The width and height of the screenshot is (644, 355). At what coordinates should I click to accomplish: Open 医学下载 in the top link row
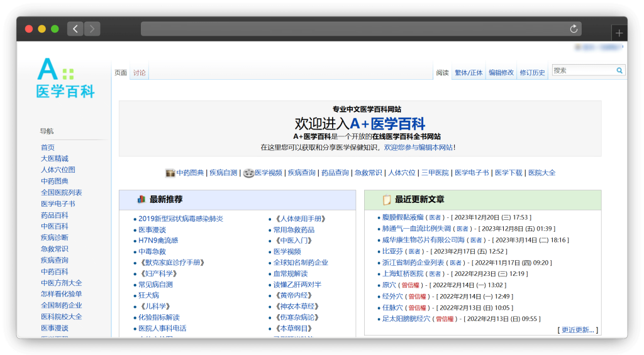(508, 173)
